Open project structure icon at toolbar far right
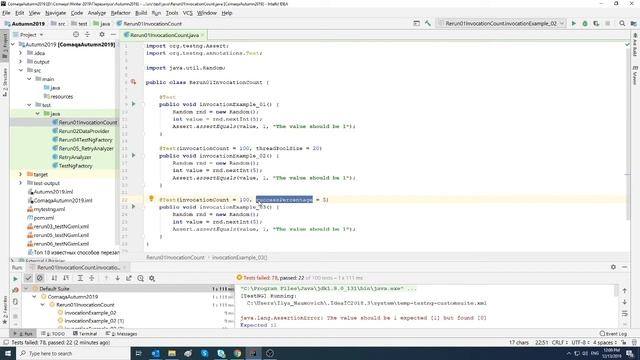The width and height of the screenshot is (640, 360). 633,24
